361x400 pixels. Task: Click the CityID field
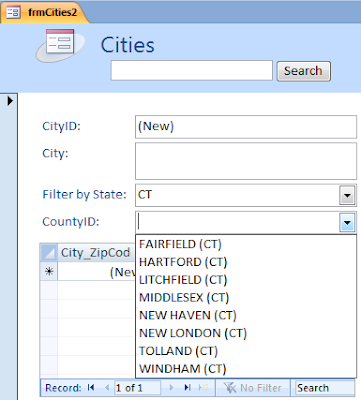[x=246, y=127]
